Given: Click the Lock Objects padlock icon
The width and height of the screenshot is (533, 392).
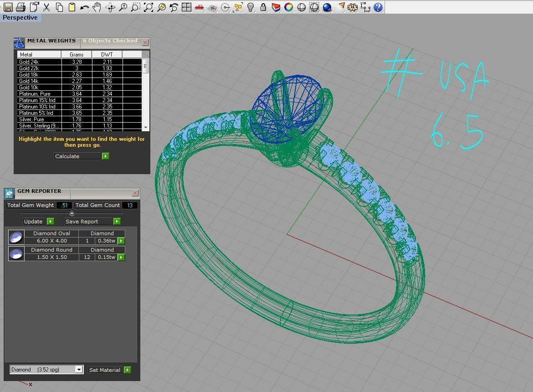Looking at the screenshot, I should point(263,7).
